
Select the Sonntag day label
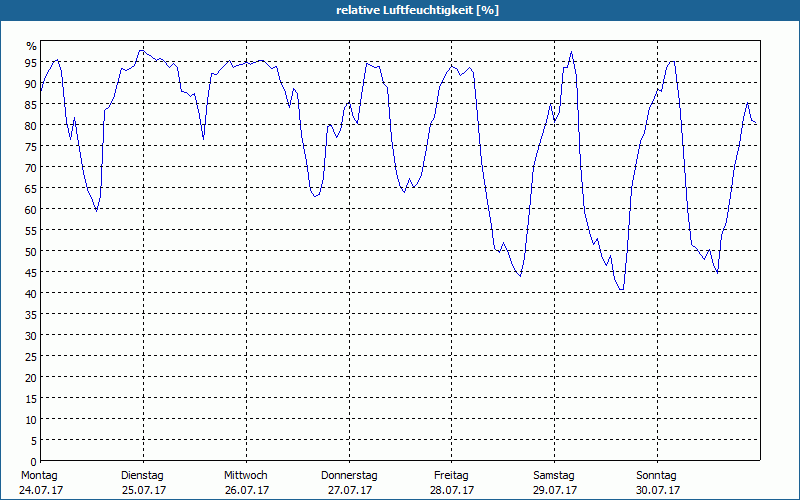click(x=656, y=475)
